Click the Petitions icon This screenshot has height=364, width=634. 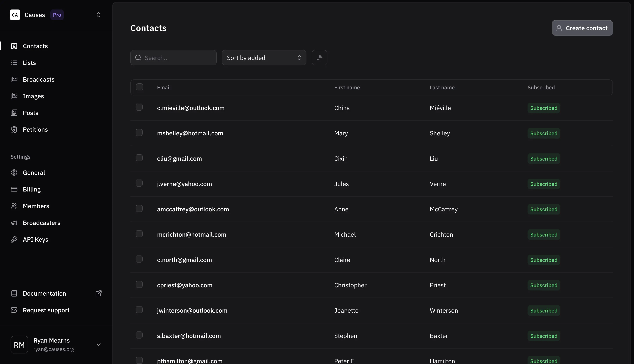pyautogui.click(x=14, y=129)
